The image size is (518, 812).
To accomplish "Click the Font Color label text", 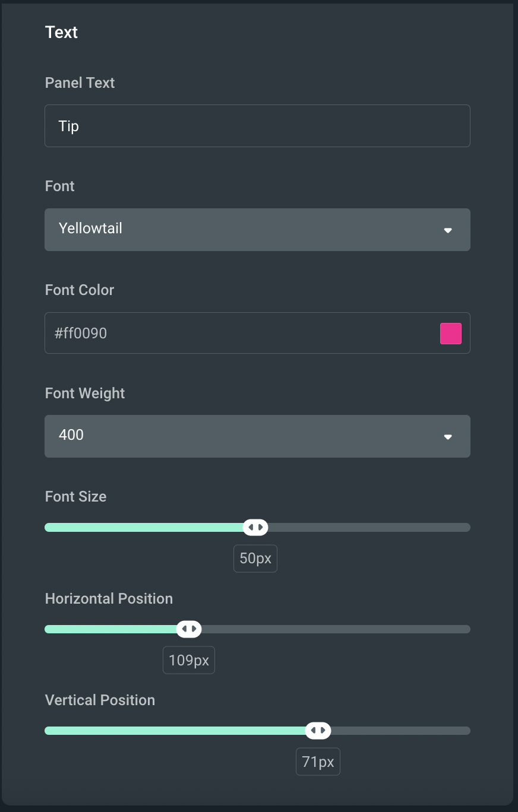I will pyautogui.click(x=79, y=290).
